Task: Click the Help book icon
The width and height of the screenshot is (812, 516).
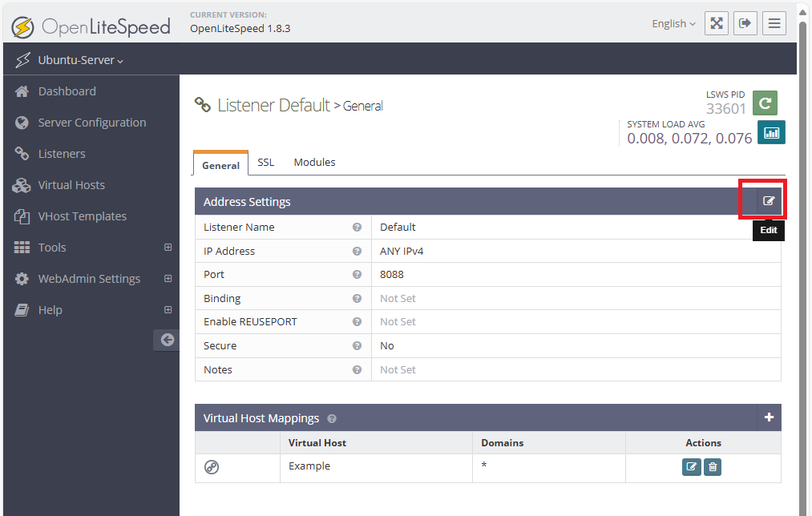Action: click(x=22, y=310)
